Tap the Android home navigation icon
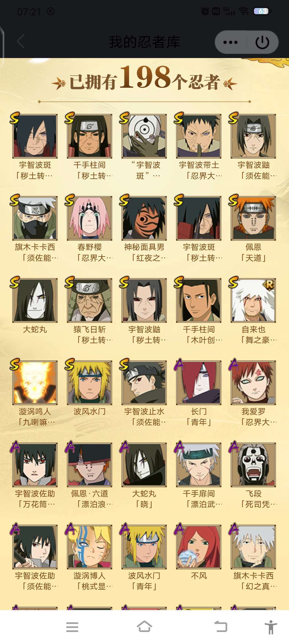289x644 pixels. (144, 626)
